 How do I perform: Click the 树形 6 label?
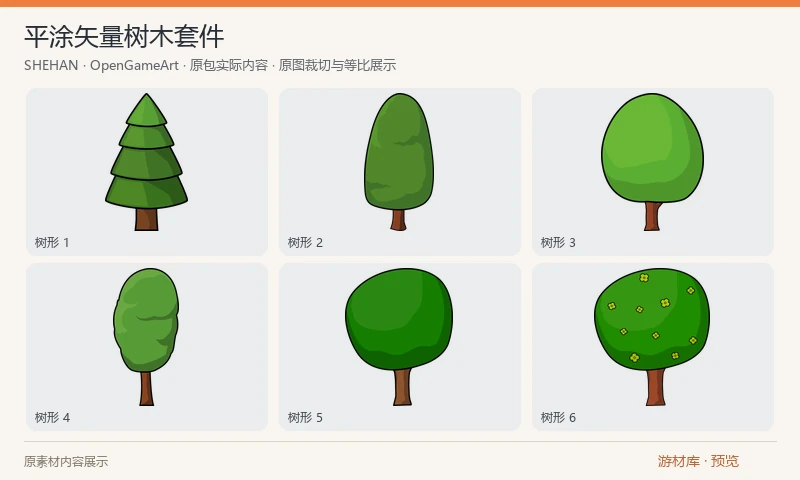click(x=558, y=417)
